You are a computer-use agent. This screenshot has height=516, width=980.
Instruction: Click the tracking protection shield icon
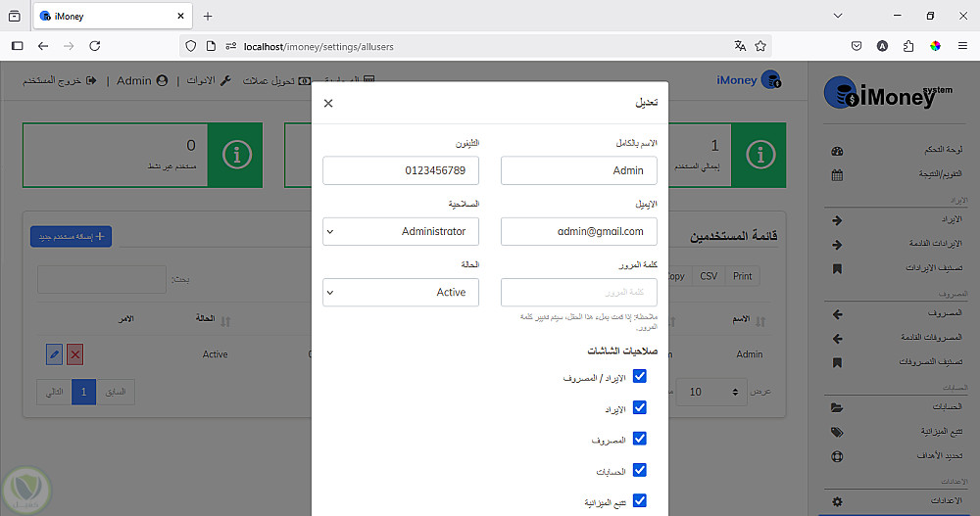click(191, 46)
